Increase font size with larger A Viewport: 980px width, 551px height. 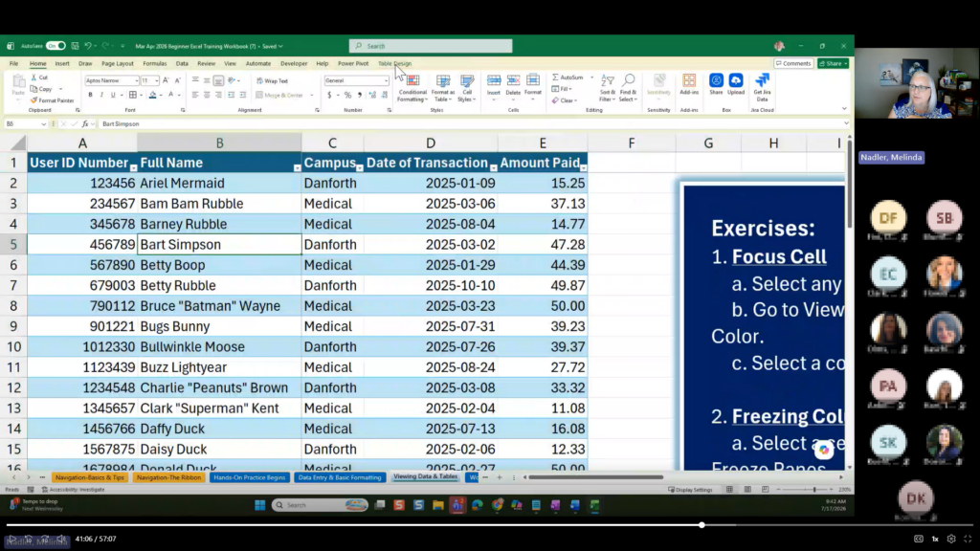166,80
